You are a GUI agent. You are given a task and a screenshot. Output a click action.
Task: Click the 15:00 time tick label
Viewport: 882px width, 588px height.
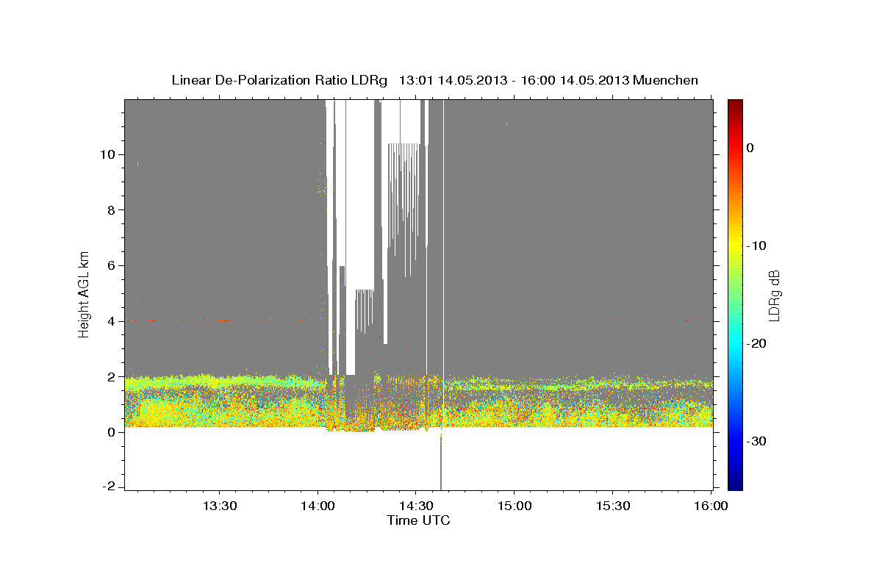click(514, 506)
